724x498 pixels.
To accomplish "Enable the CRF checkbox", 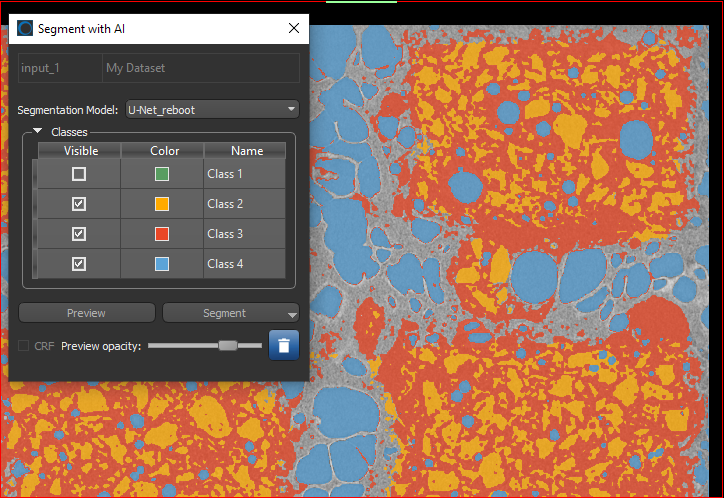I will [25, 346].
